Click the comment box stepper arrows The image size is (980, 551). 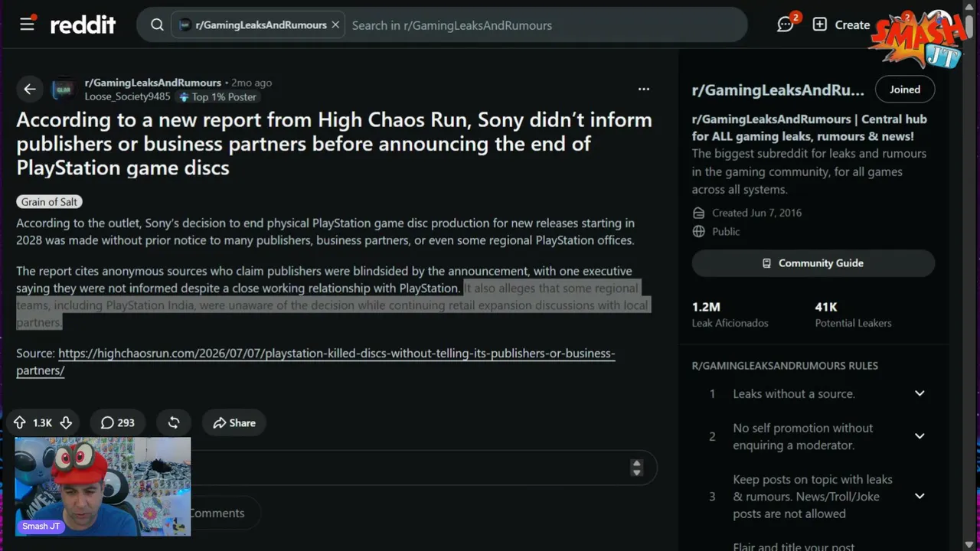tap(636, 468)
